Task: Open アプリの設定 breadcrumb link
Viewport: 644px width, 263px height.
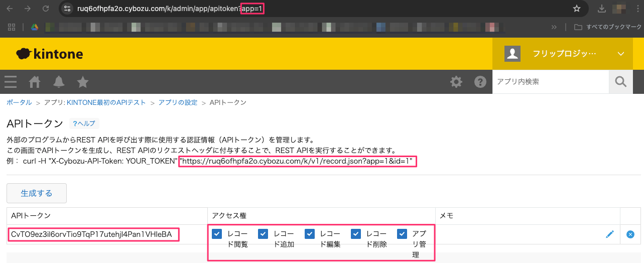Action: (x=178, y=102)
